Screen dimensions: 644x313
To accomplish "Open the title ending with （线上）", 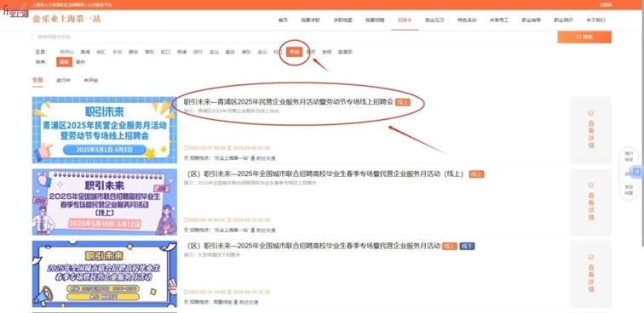I will tap(325, 174).
